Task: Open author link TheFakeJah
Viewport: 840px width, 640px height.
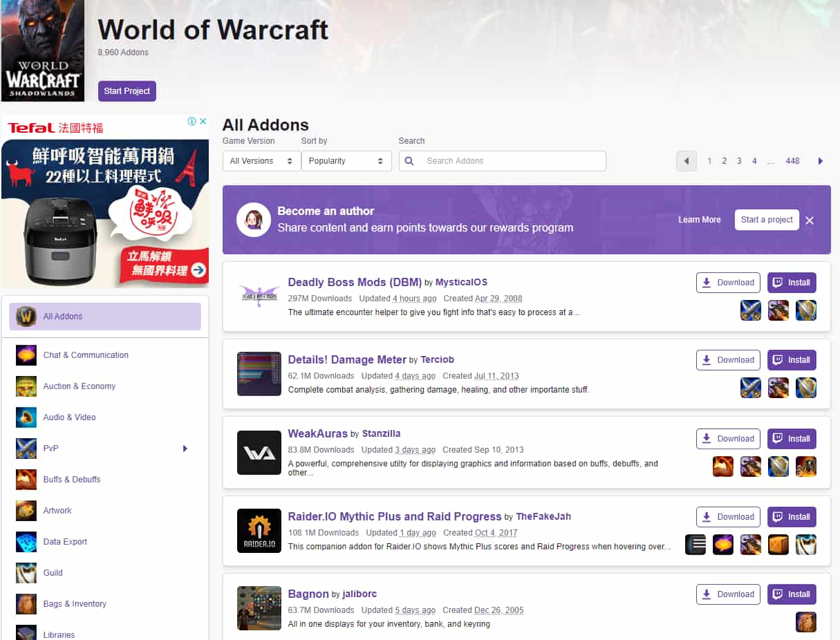Action: [x=543, y=517]
